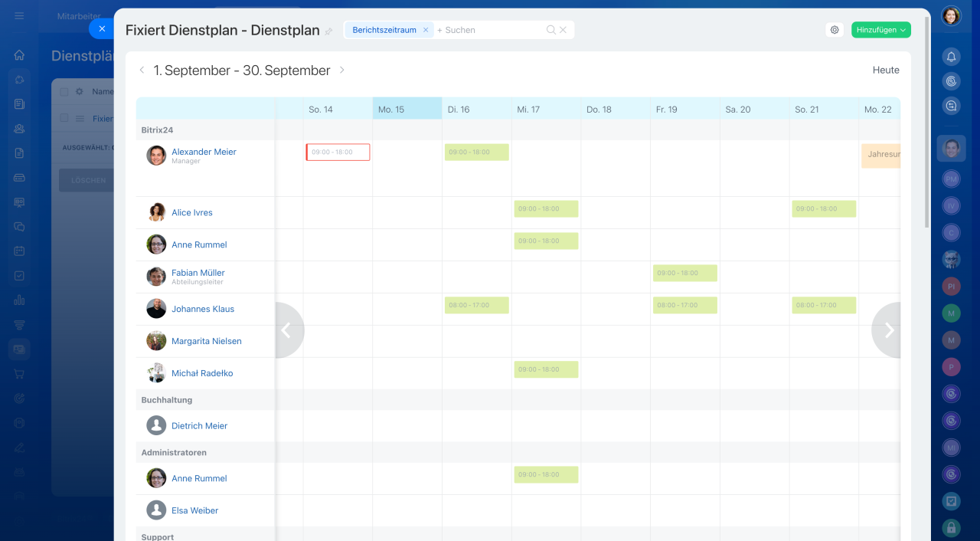This screenshot has width=980, height=541.
Task: Click Alexander Meier's avatar photo
Action: tap(156, 156)
